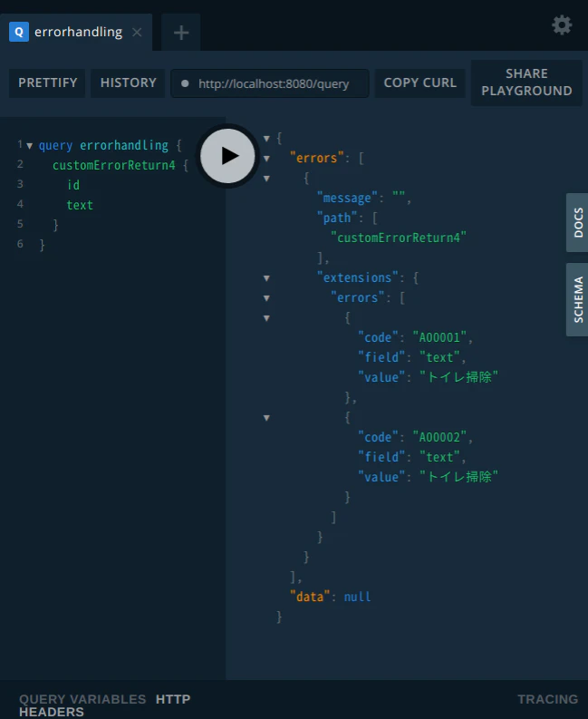Image resolution: width=588 pixels, height=719 pixels.
Task: Click "トイレ掃除" value under code A00001
Action: [x=458, y=377]
